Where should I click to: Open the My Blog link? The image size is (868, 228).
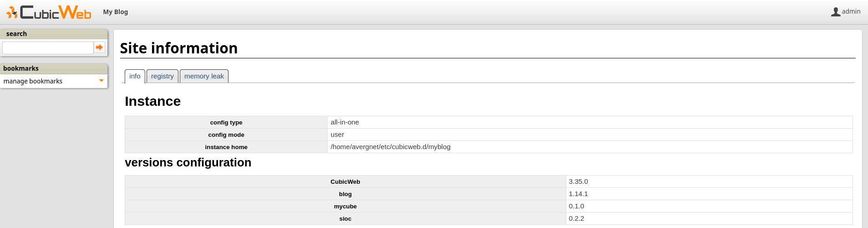(116, 12)
